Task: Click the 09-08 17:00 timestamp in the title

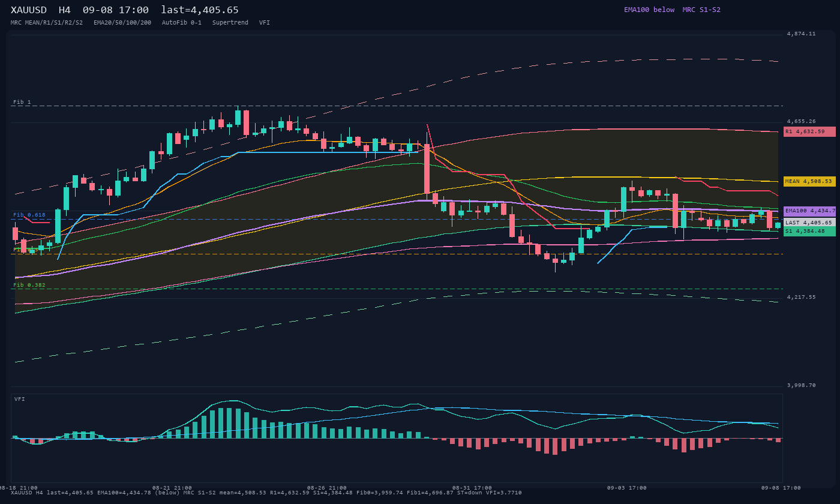Action: [x=116, y=10]
